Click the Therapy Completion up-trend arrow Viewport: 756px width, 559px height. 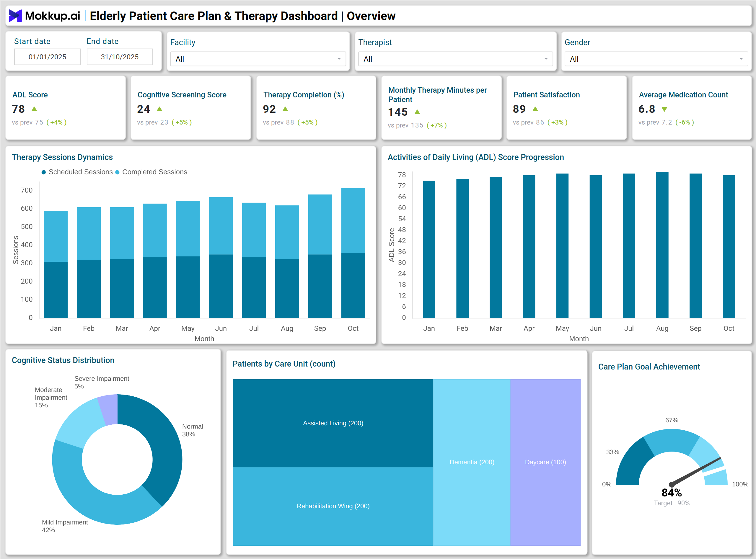click(285, 109)
